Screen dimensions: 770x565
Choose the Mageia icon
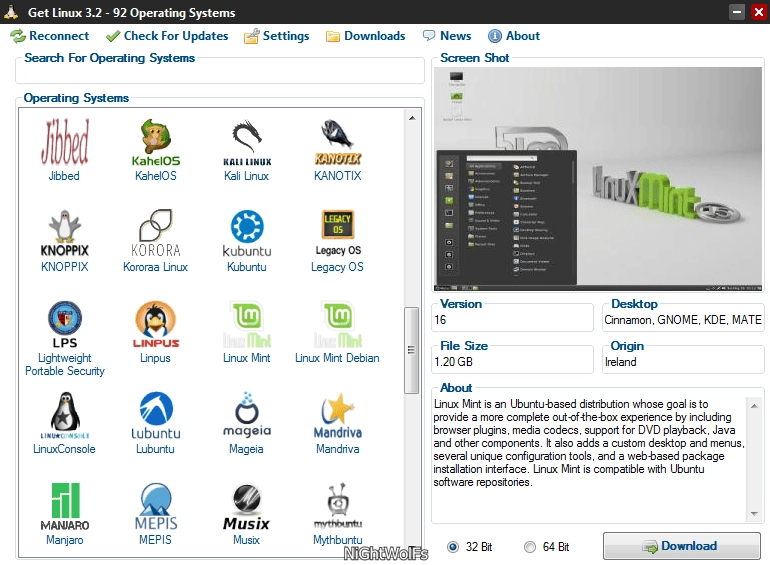click(247, 415)
